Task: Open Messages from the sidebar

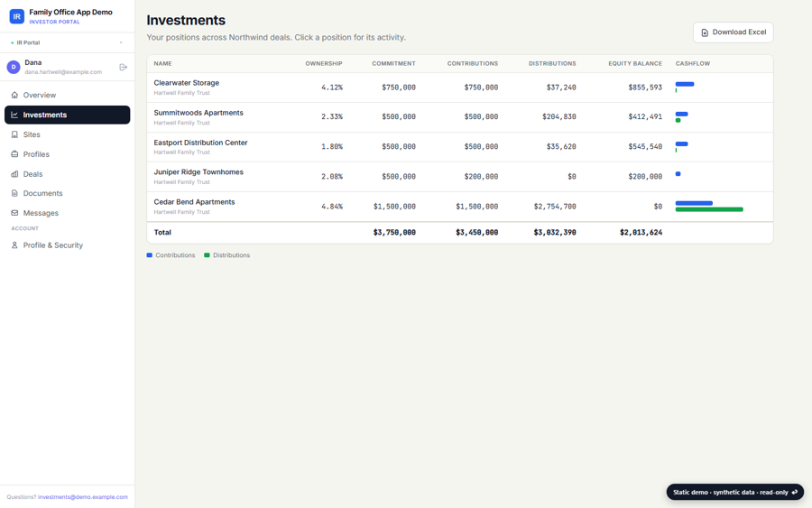Action: point(68,213)
